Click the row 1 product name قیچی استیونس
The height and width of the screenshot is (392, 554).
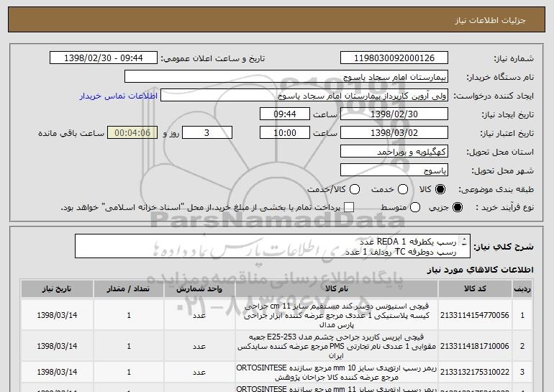(337, 315)
